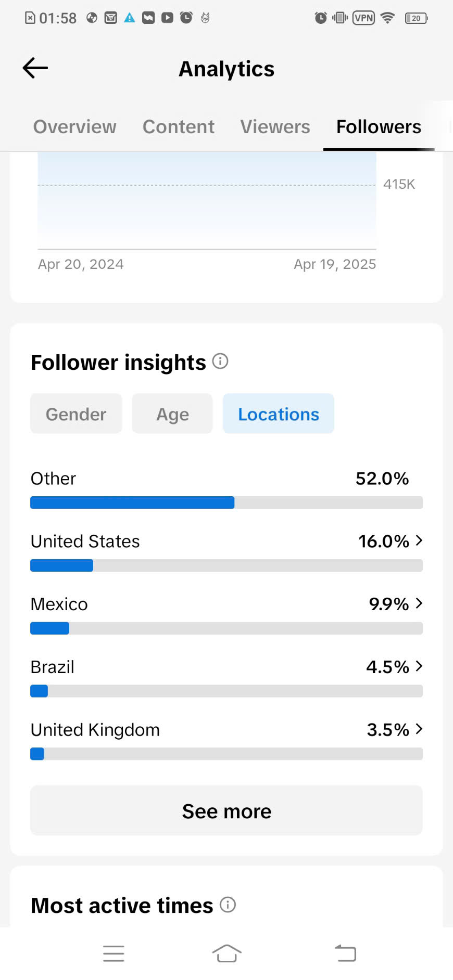Tap the battery indicator icon

coord(416,18)
